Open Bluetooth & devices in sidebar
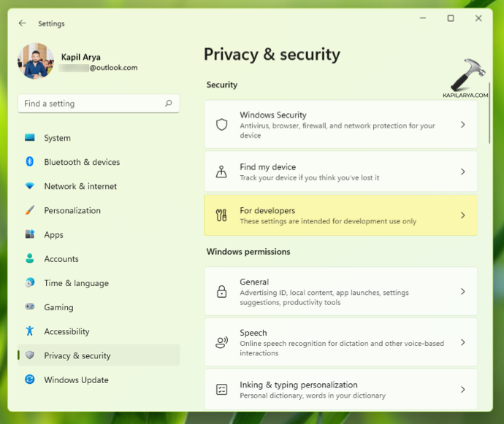The image size is (504, 424). pos(81,162)
